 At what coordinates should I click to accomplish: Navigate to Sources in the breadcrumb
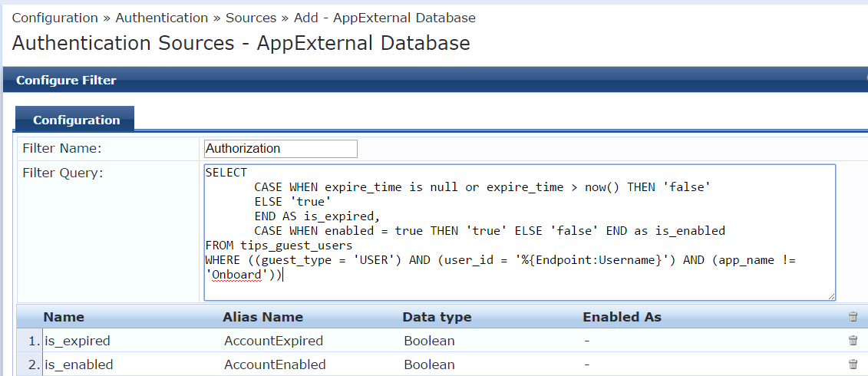coord(251,18)
